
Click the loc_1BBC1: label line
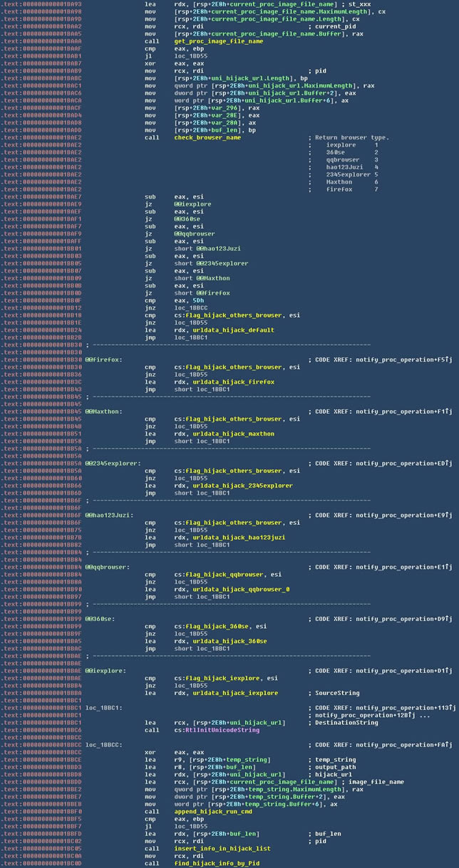coord(103,708)
